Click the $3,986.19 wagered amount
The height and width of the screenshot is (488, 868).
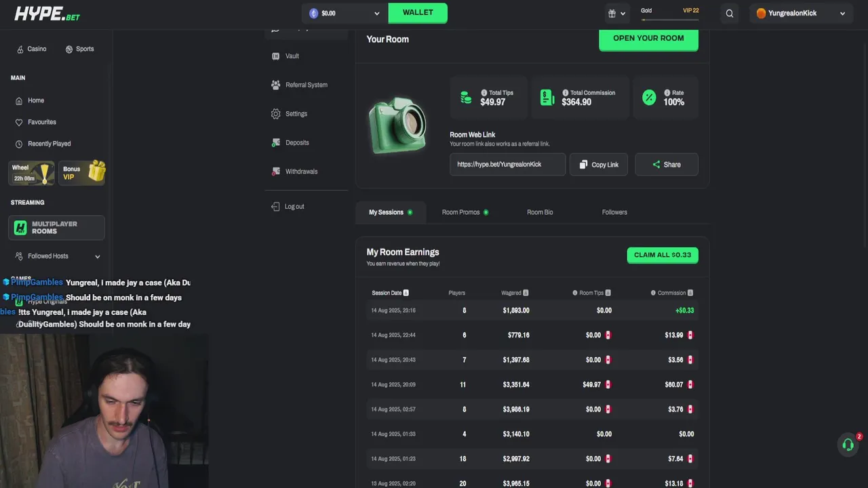516,409
